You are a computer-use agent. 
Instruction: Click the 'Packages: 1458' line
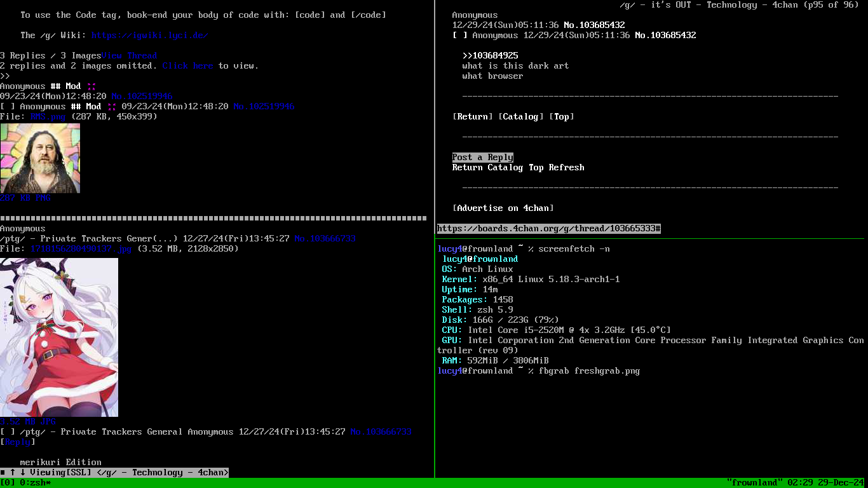point(477,299)
